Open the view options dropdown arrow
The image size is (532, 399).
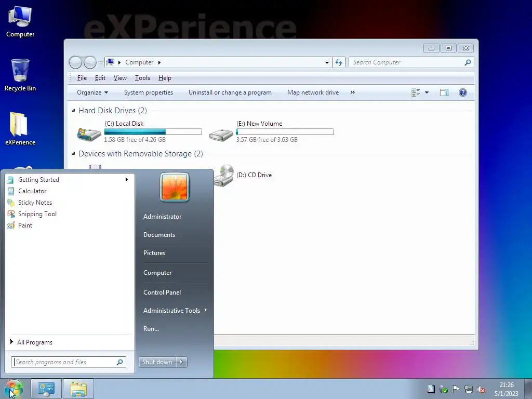[427, 92]
